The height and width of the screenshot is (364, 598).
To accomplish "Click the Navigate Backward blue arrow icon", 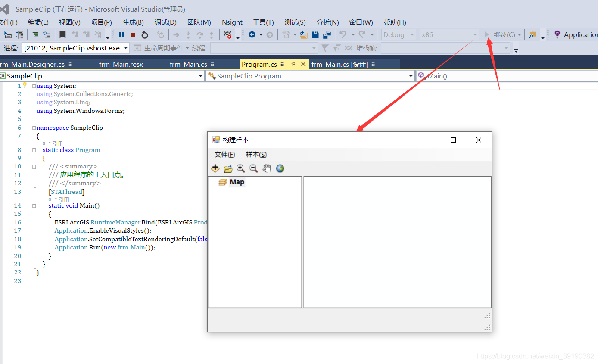I will 252,35.
